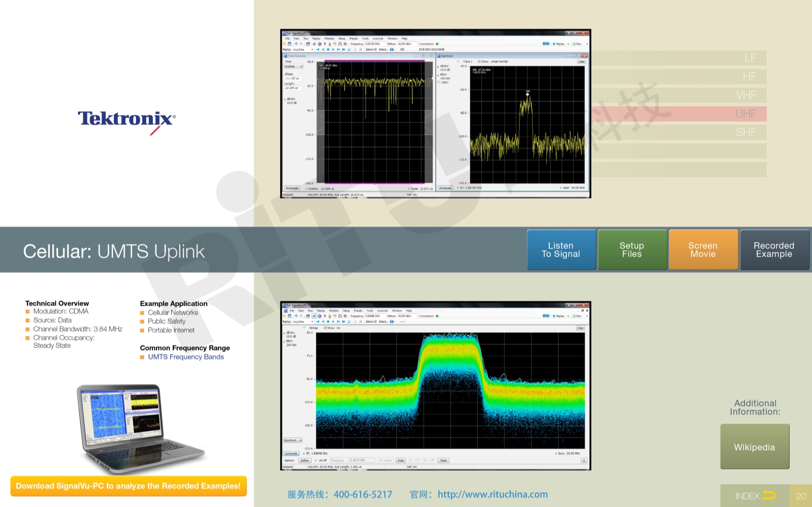Toggle the Show checkbox for Trace 1

coord(479,61)
